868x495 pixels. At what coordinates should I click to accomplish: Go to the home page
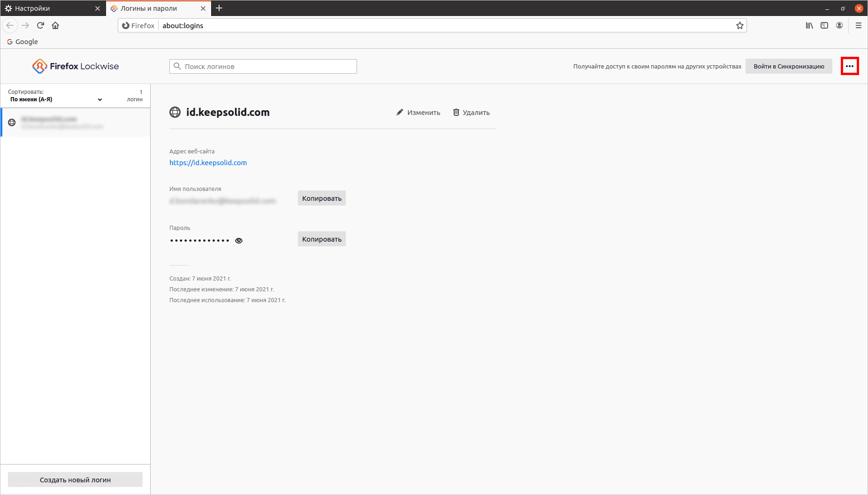(55, 26)
